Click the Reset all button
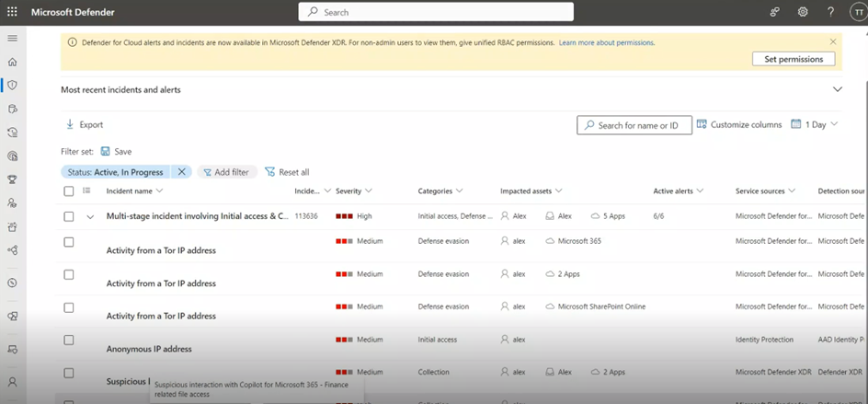This screenshot has width=868, height=404. 287,172
